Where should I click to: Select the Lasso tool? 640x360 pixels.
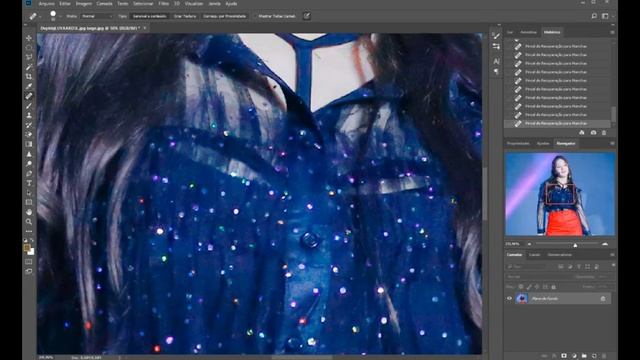click(x=29, y=57)
